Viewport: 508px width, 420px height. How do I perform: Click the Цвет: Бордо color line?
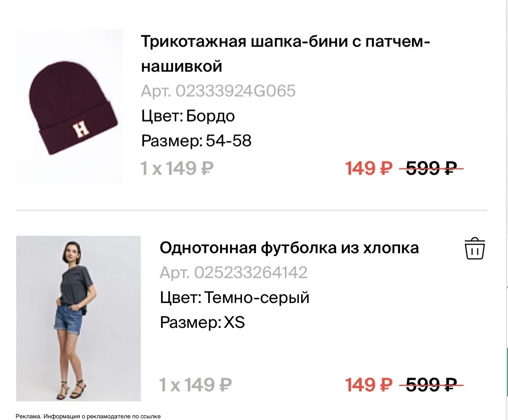pos(188,116)
